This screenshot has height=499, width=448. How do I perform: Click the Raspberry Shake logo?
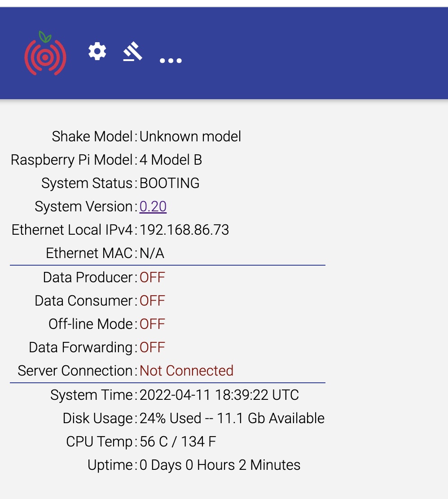pos(45,53)
